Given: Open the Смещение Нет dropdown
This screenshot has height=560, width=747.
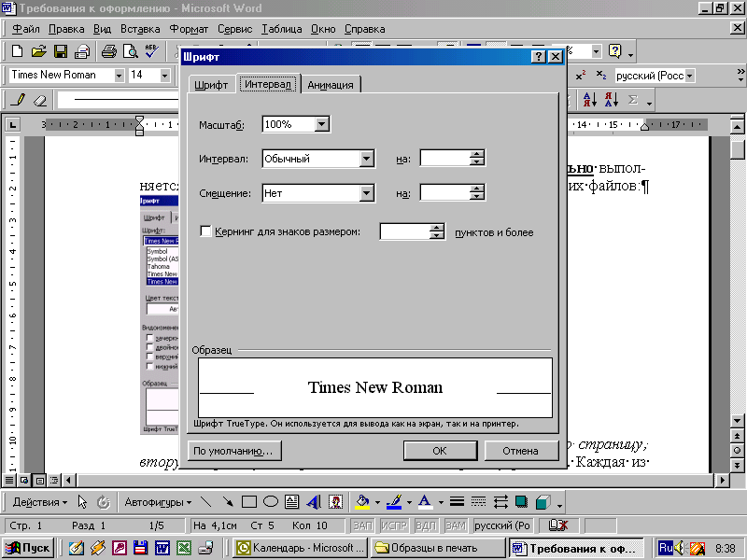Looking at the screenshot, I should pos(366,193).
